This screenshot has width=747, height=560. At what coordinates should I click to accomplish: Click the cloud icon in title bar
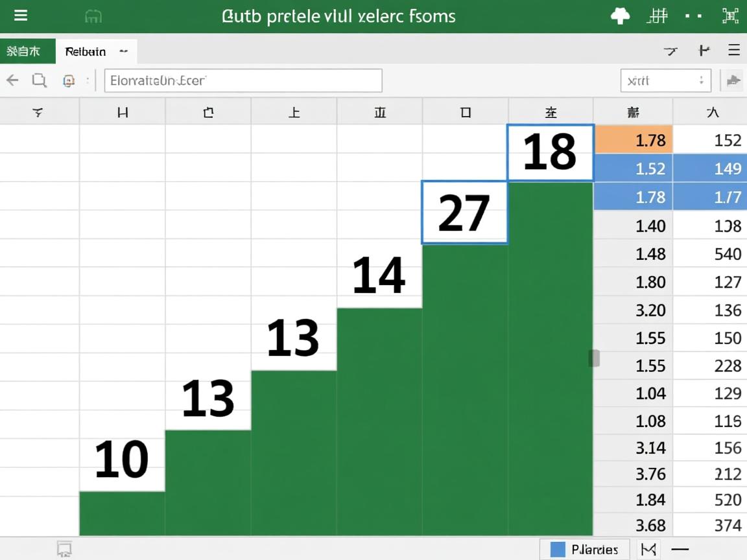pyautogui.click(x=621, y=16)
